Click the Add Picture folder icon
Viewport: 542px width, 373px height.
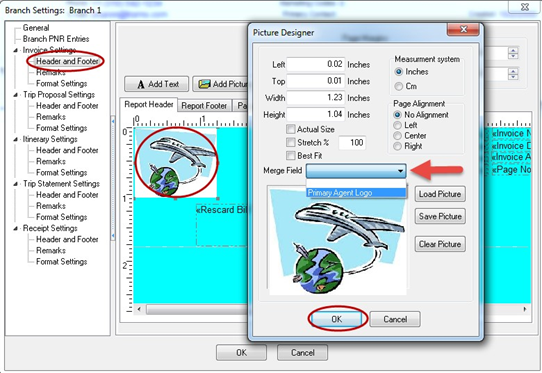click(x=204, y=84)
